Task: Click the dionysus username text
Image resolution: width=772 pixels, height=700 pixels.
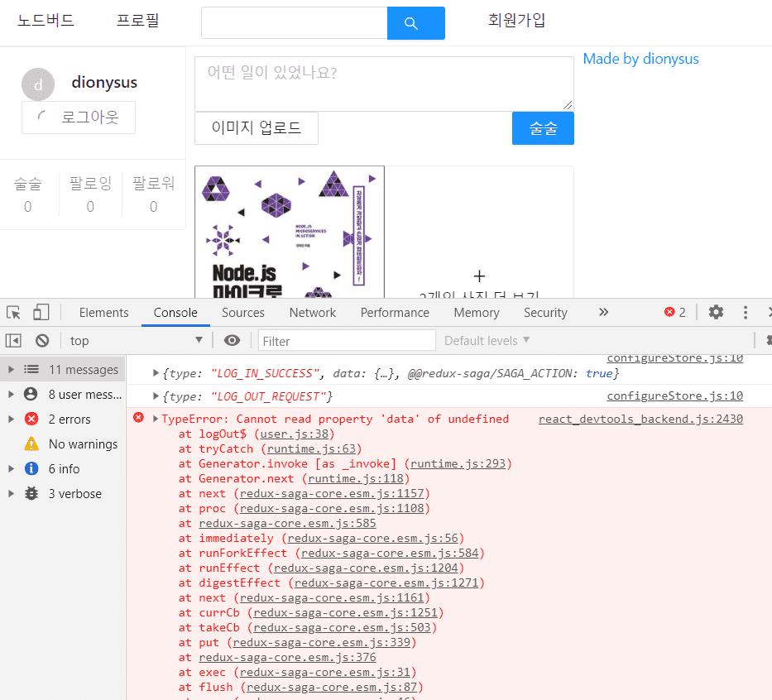Action: [104, 82]
